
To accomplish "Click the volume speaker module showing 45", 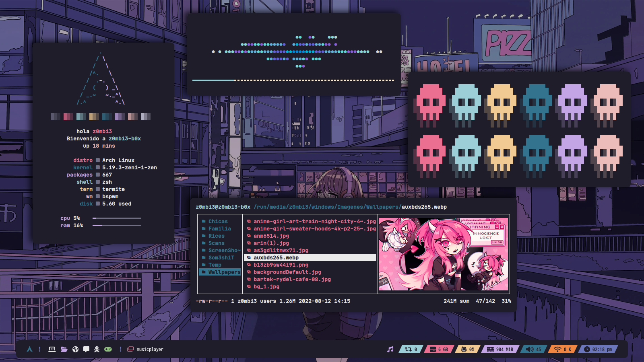I will click(x=533, y=349).
